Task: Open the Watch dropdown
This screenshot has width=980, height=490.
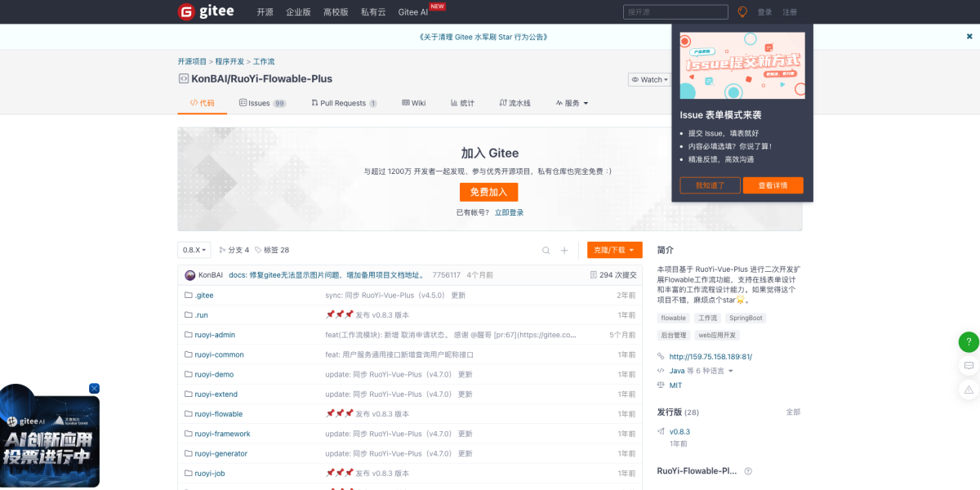Action: [650, 79]
